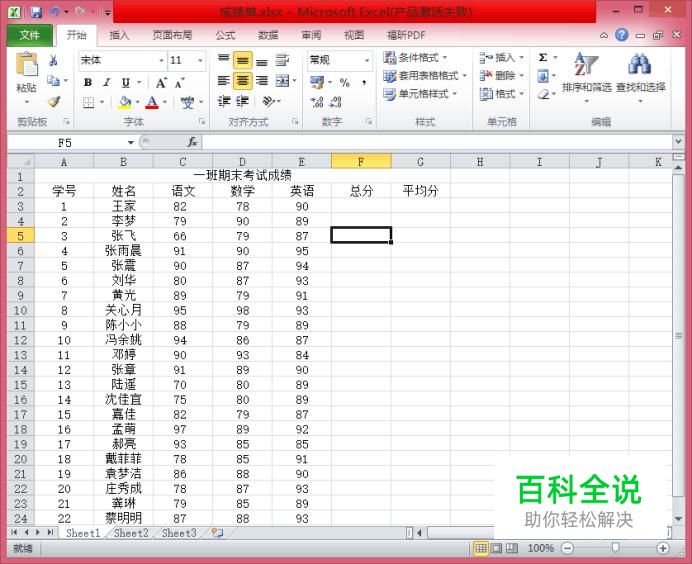
Task: Apply the red font color A
Action: coord(152,102)
